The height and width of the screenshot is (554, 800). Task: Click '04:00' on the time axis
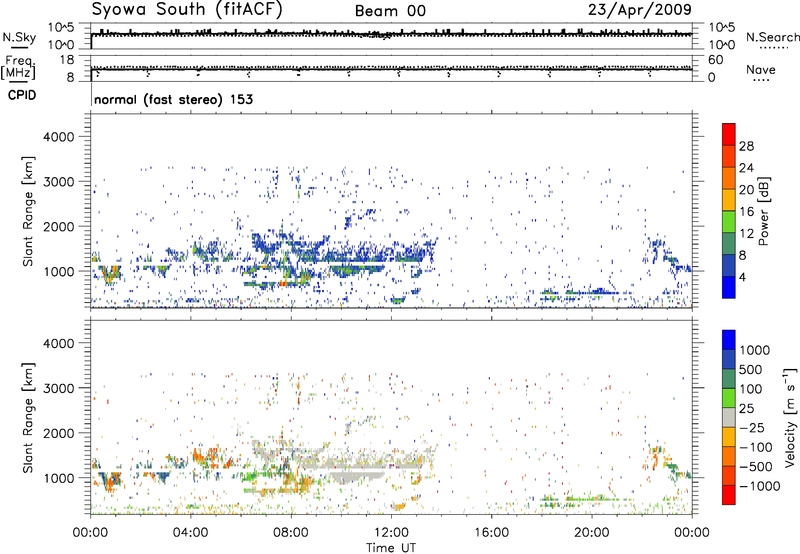(190, 533)
